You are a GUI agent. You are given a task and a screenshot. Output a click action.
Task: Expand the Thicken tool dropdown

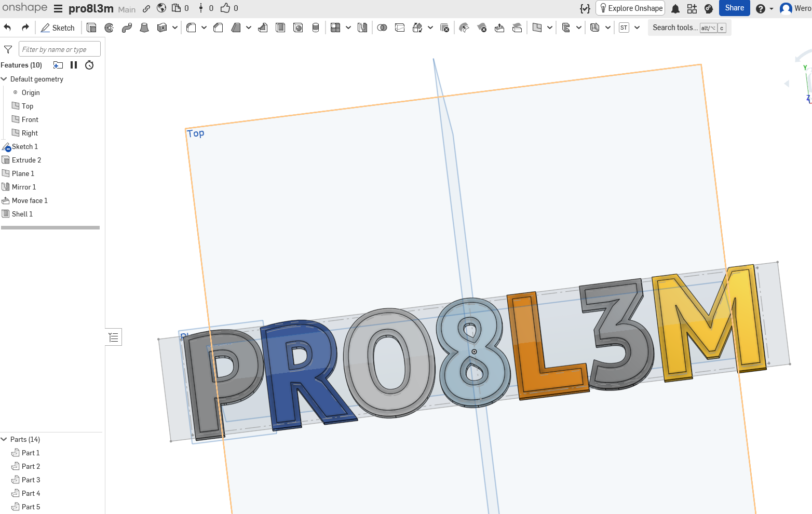[x=175, y=28]
